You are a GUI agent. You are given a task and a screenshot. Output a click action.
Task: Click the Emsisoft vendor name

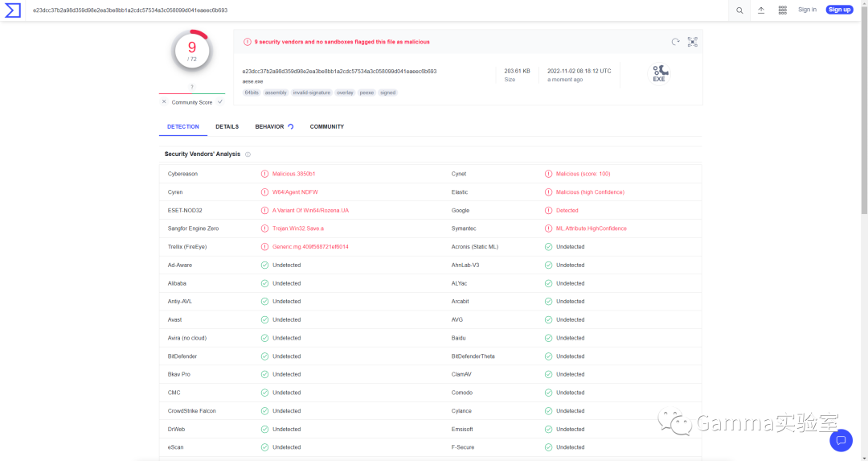coord(462,429)
